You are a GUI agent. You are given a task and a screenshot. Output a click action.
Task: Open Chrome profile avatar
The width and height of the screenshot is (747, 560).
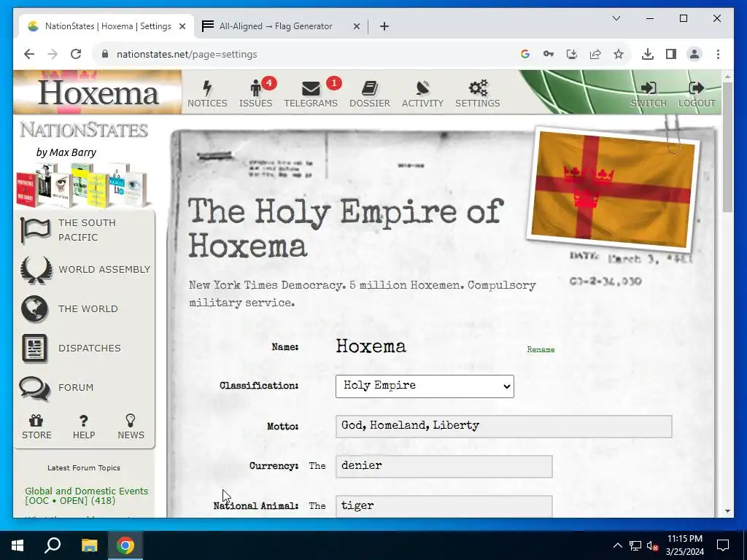tap(694, 54)
